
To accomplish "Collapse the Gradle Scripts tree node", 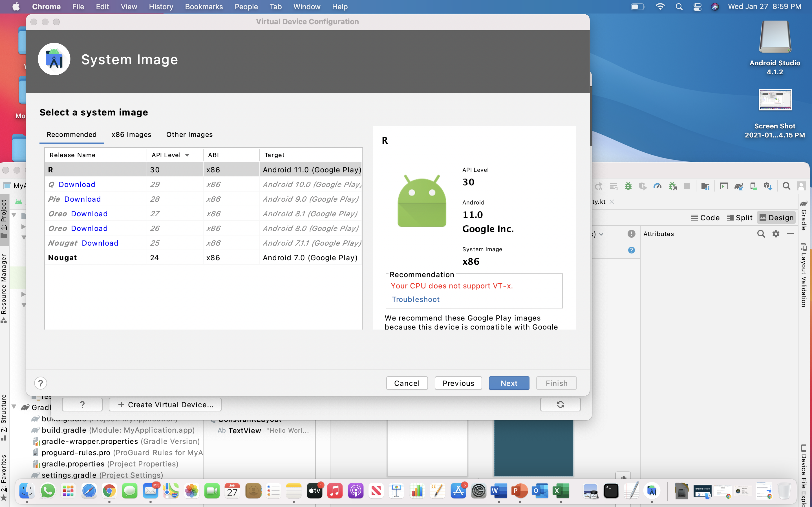I will [x=14, y=407].
